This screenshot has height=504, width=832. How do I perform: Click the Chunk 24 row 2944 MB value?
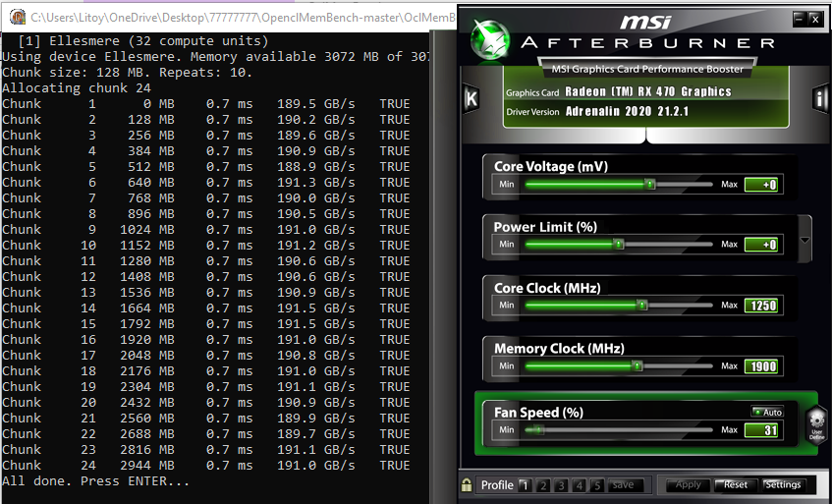point(147,466)
